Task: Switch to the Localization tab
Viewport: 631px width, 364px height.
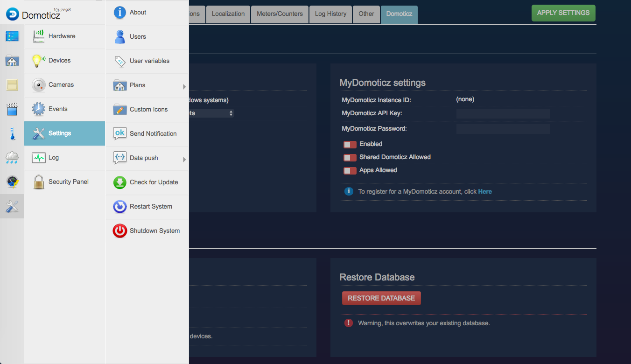Action: coord(228,14)
